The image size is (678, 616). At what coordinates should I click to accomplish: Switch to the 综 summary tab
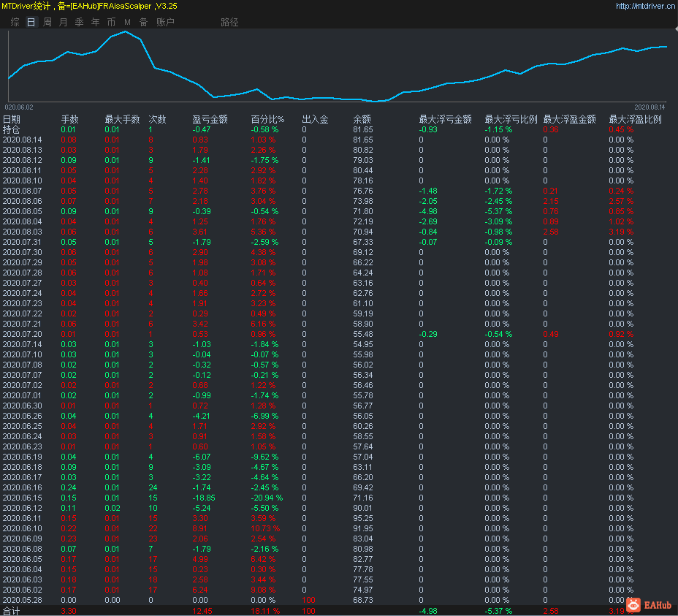click(15, 23)
